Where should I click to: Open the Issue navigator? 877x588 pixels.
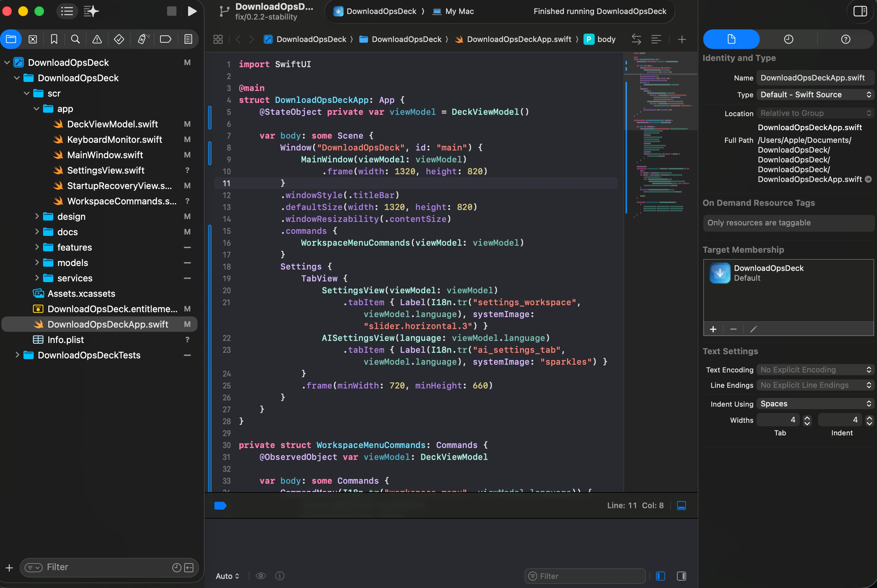pos(97,39)
